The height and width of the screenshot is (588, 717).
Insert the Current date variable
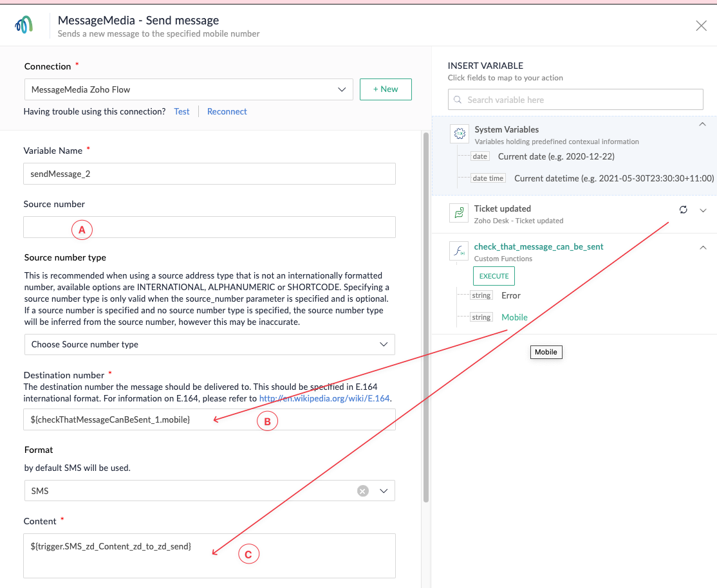556,156
